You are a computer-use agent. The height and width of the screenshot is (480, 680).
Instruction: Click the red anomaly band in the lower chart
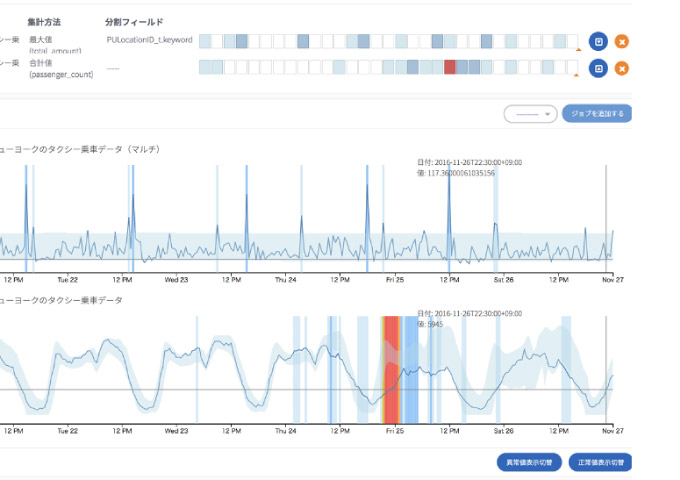[x=392, y=369]
